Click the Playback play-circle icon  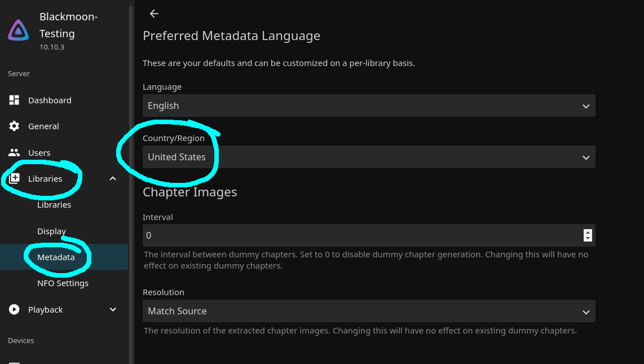pos(15,309)
